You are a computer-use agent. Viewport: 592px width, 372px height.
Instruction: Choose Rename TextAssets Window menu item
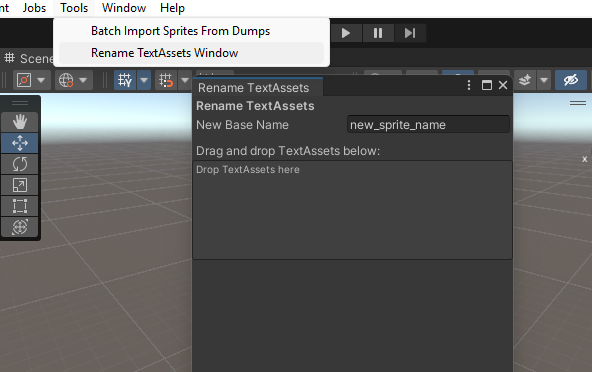point(191,53)
